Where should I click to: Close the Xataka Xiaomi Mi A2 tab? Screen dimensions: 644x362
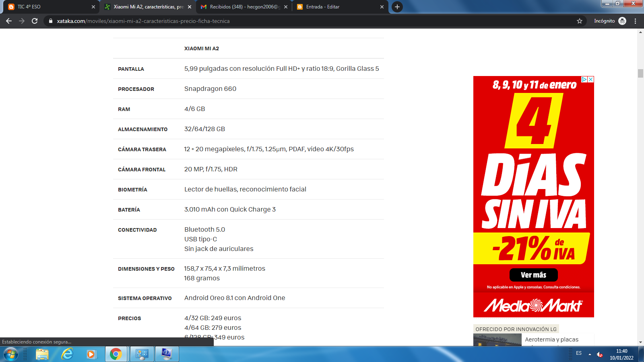pyautogui.click(x=190, y=7)
